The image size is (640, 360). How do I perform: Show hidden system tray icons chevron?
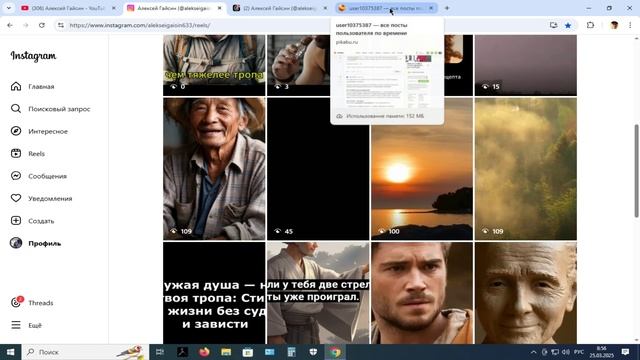point(533,352)
